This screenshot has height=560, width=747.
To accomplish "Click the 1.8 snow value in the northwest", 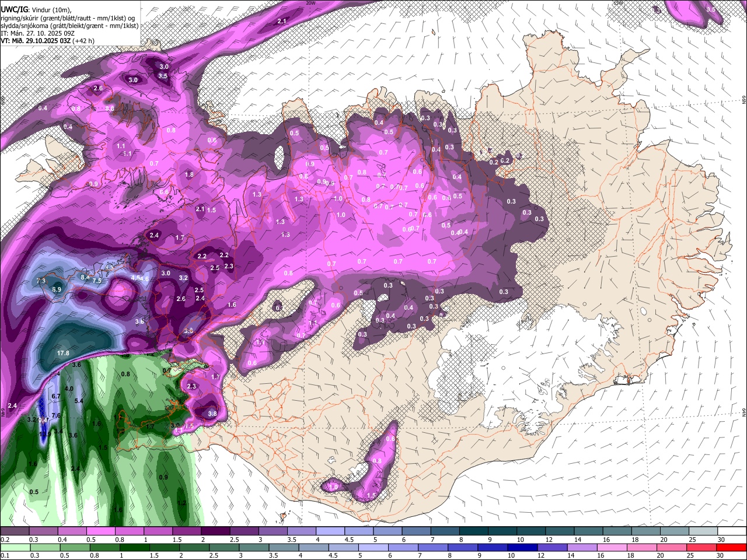I will click(189, 174).
